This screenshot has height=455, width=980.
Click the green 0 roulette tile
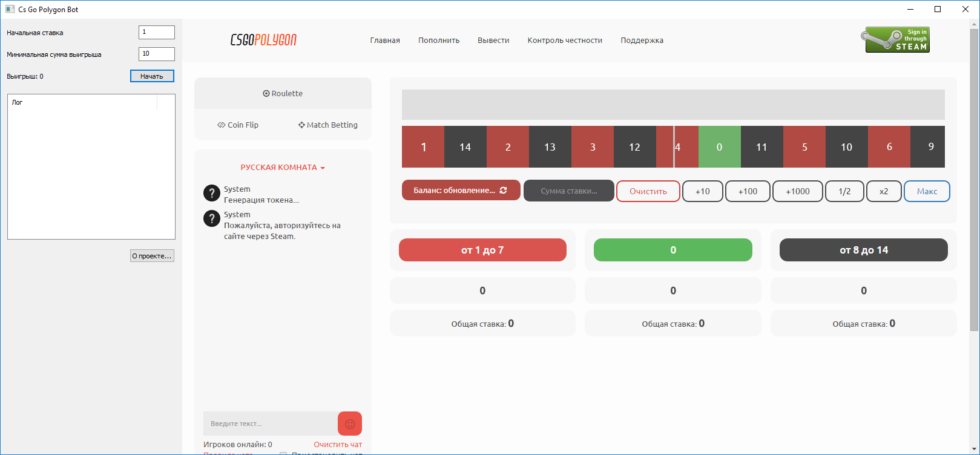point(720,146)
